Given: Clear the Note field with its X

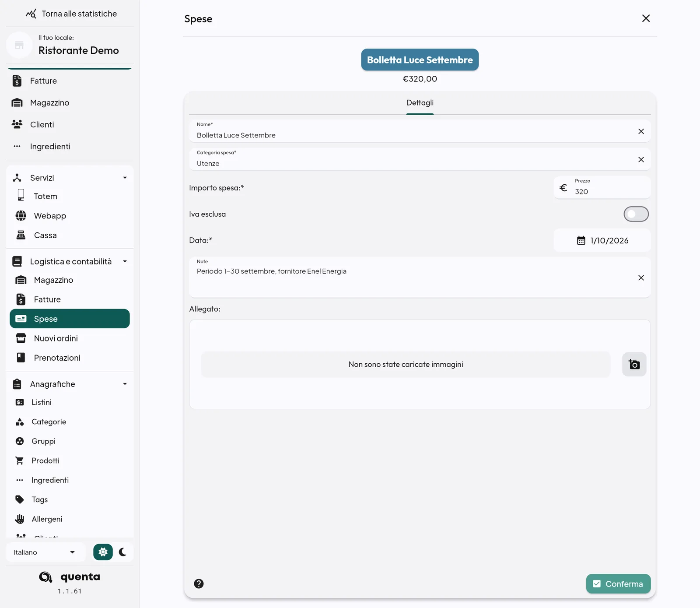Looking at the screenshot, I should point(641,278).
